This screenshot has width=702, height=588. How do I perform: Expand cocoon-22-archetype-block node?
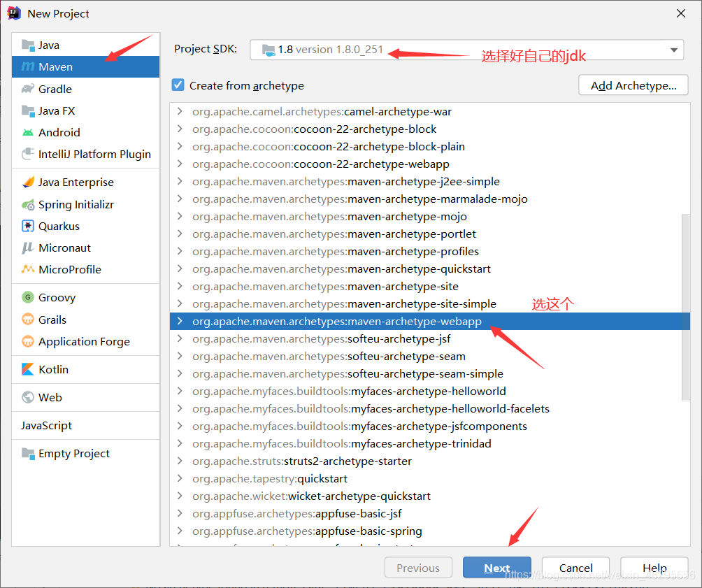pyautogui.click(x=180, y=129)
